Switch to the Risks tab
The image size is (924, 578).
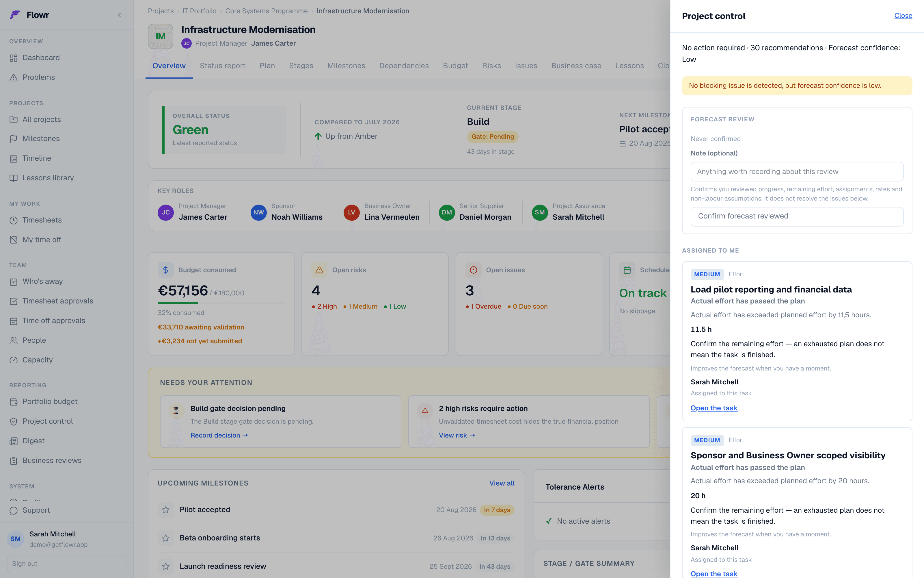(491, 66)
